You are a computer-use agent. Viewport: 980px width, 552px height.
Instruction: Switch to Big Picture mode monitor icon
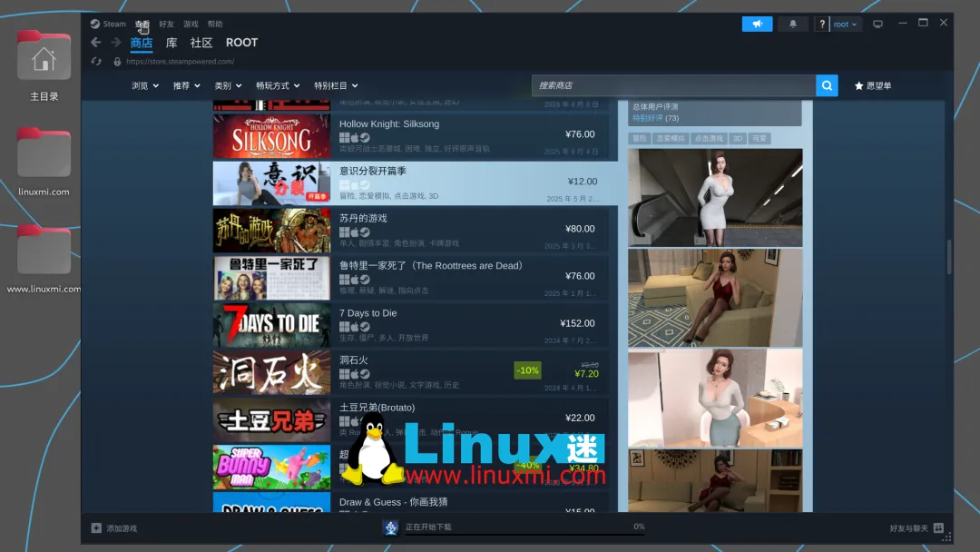coord(877,24)
